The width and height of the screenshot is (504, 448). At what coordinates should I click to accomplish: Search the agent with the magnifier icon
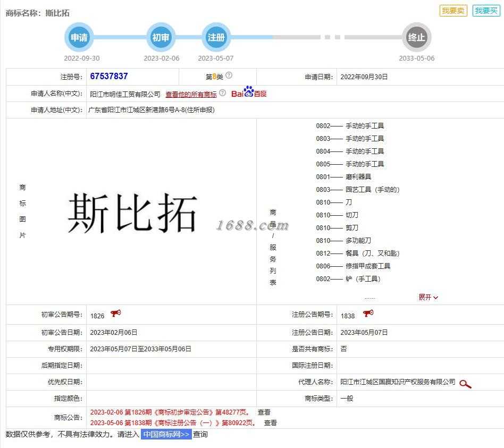pos(465,384)
